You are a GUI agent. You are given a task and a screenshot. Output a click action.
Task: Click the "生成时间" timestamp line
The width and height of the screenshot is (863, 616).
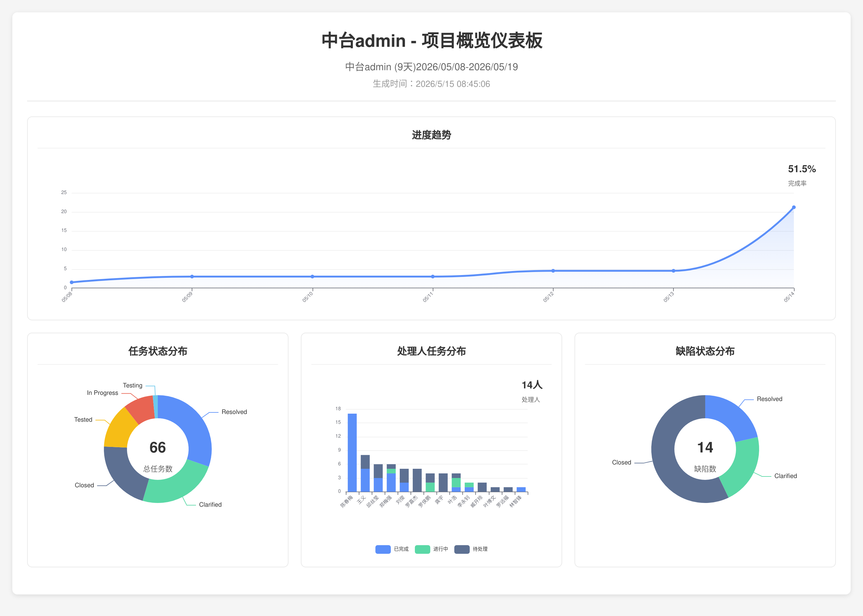(x=431, y=84)
